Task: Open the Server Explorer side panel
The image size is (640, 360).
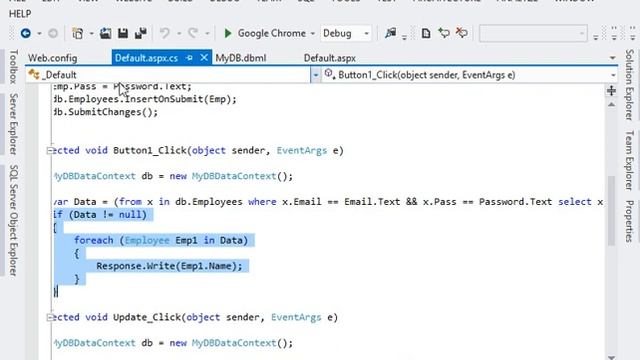Action: point(13,124)
